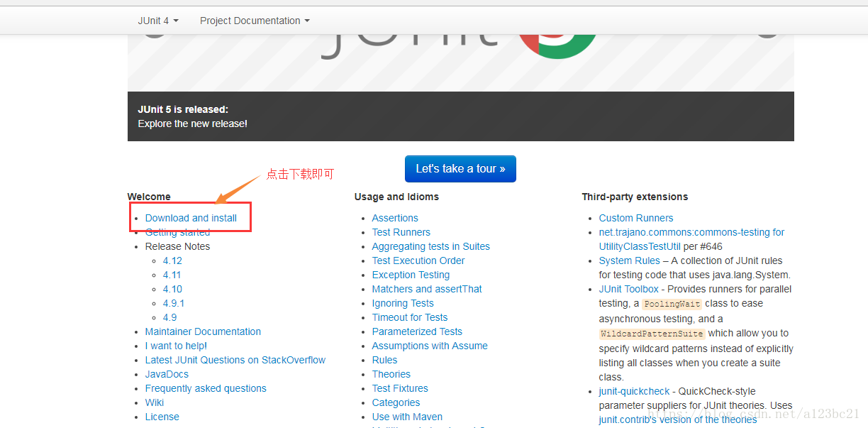Viewport: 868px width, 428px height.
Task: Open the Theories link
Action: pyautogui.click(x=391, y=374)
